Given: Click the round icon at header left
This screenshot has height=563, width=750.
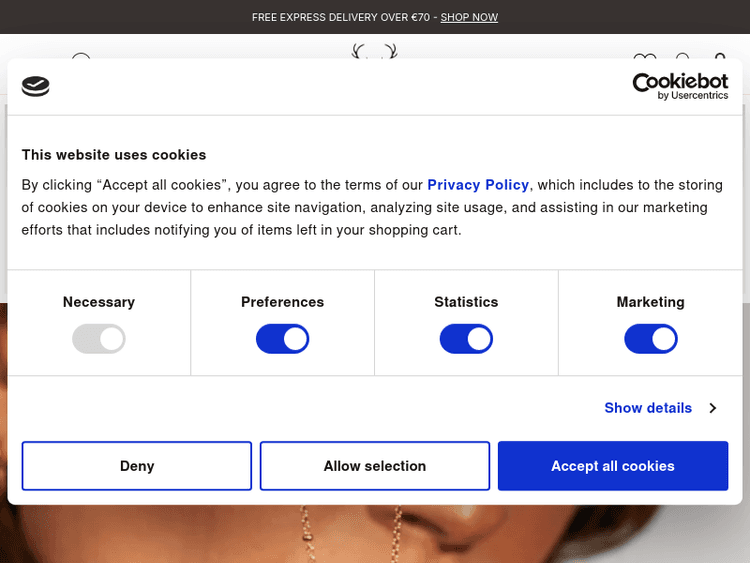Looking at the screenshot, I should point(81,57).
